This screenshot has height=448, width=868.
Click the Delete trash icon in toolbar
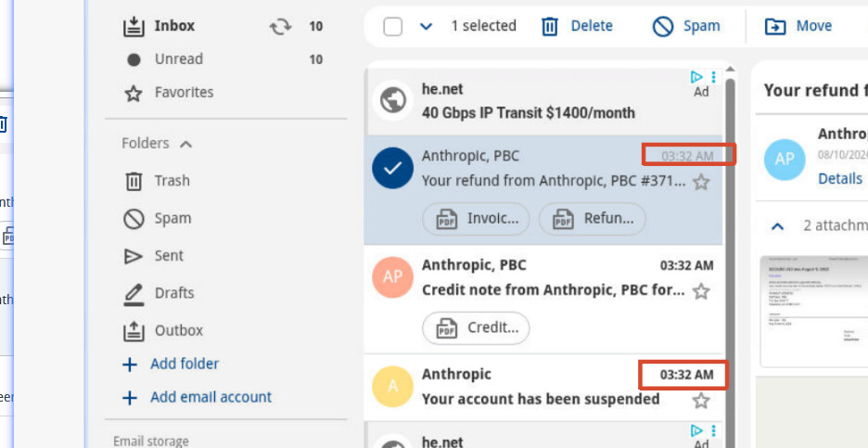pos(549,26)
